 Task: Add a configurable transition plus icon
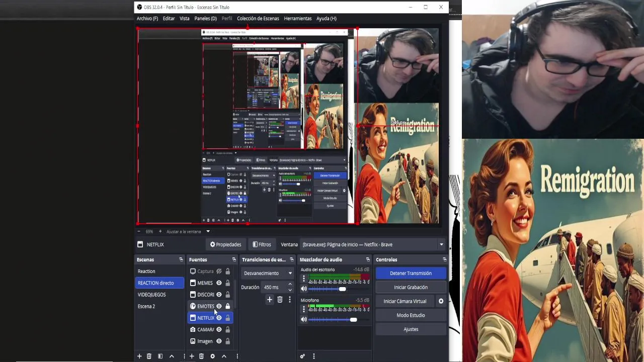coord(270,300)
